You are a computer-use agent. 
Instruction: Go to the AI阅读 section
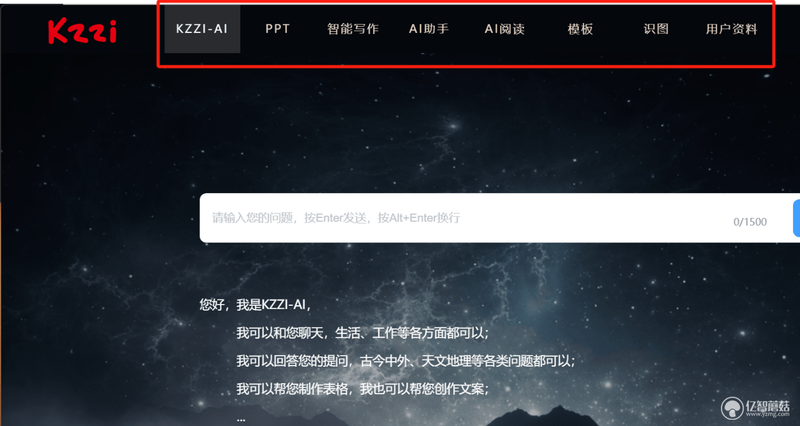505,29
